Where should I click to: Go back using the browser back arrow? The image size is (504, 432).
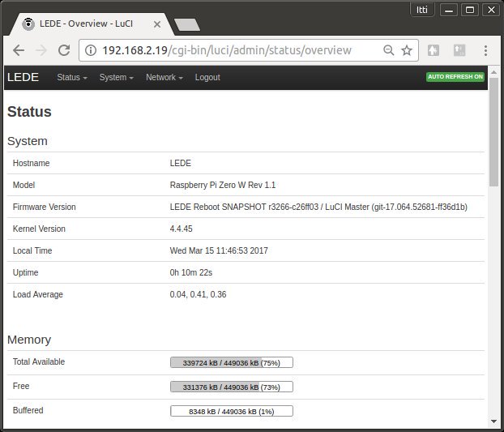19,50
